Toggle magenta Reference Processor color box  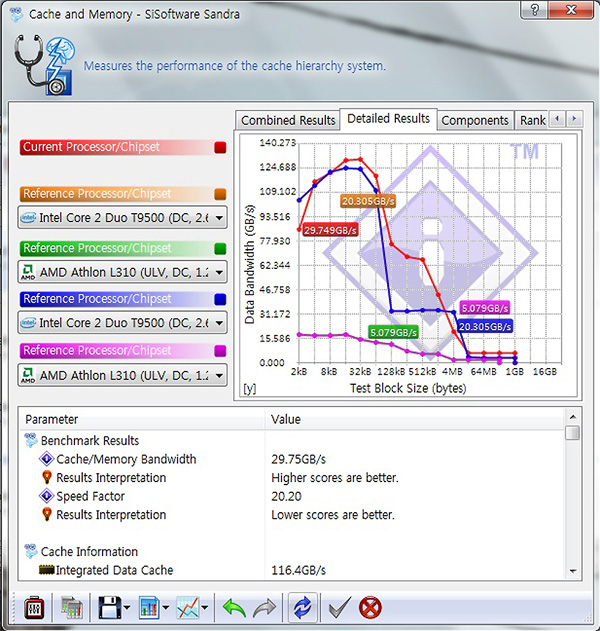(220, 351)
